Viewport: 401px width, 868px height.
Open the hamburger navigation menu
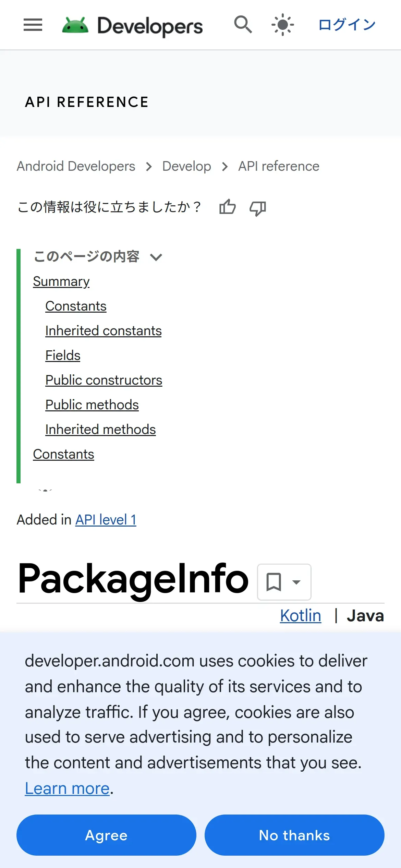coord(33,25)
